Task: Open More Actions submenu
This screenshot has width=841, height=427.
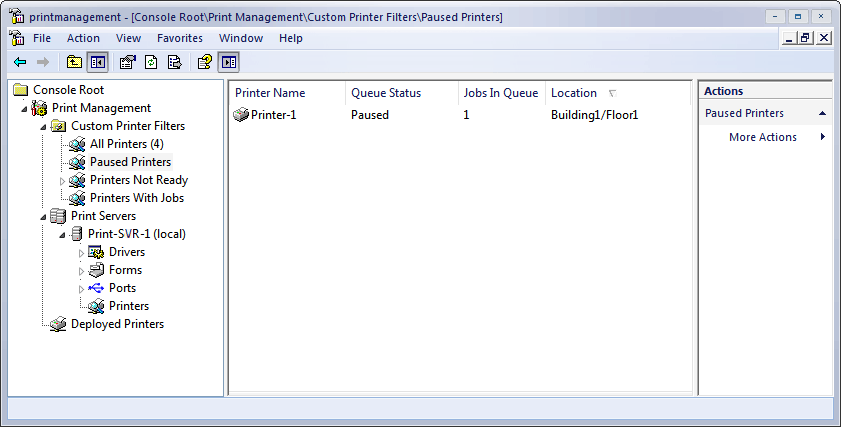Action: (x=763, y=137)
